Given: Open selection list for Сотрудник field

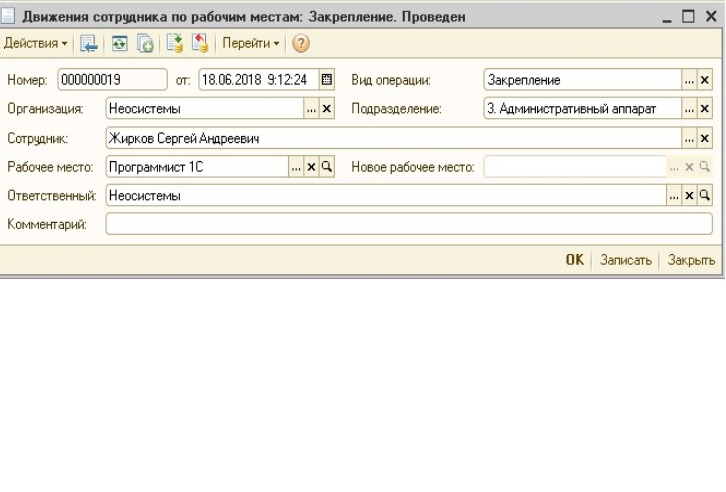Looking at the screenshot, I should (x=689, y=138).
